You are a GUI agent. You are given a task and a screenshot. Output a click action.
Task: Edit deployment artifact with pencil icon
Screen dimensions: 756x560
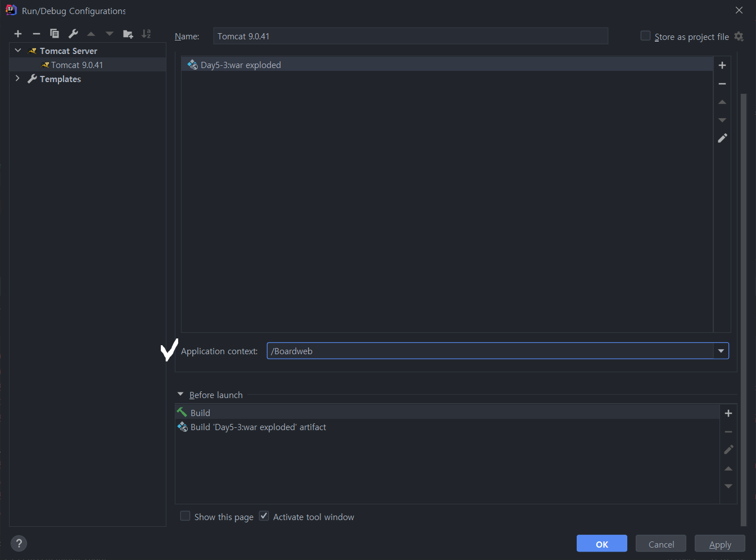722,138
